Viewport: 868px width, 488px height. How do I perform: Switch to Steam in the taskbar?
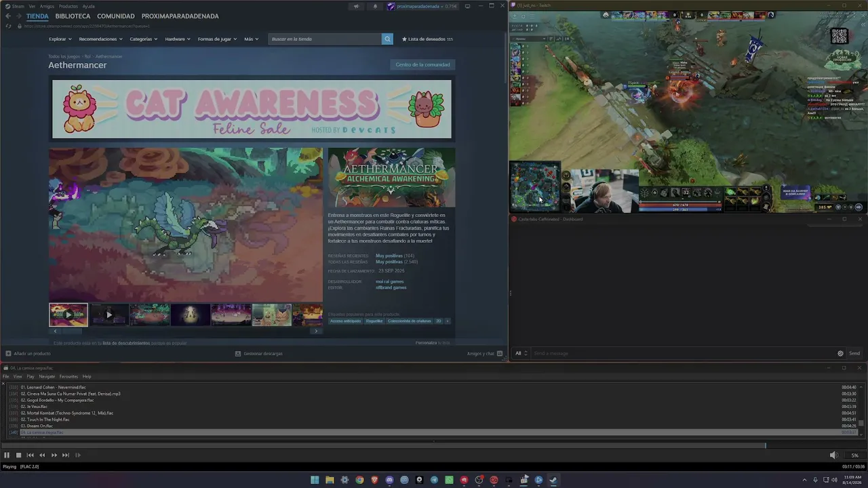[x=553, y=480]
